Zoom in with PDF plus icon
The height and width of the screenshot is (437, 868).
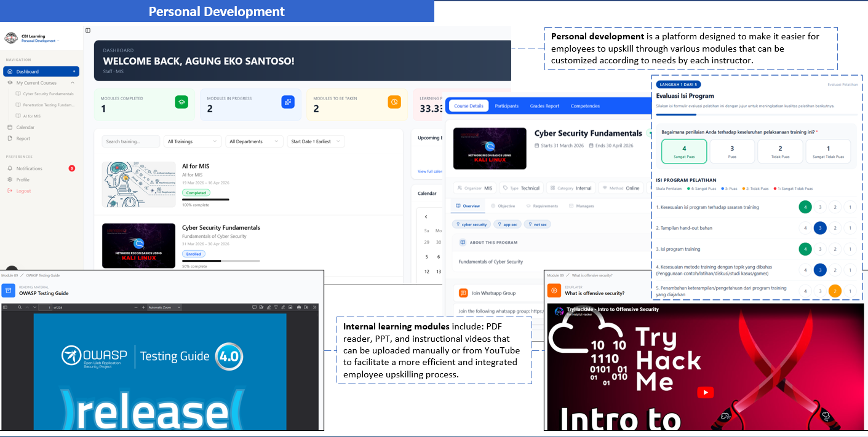[143, 307]
